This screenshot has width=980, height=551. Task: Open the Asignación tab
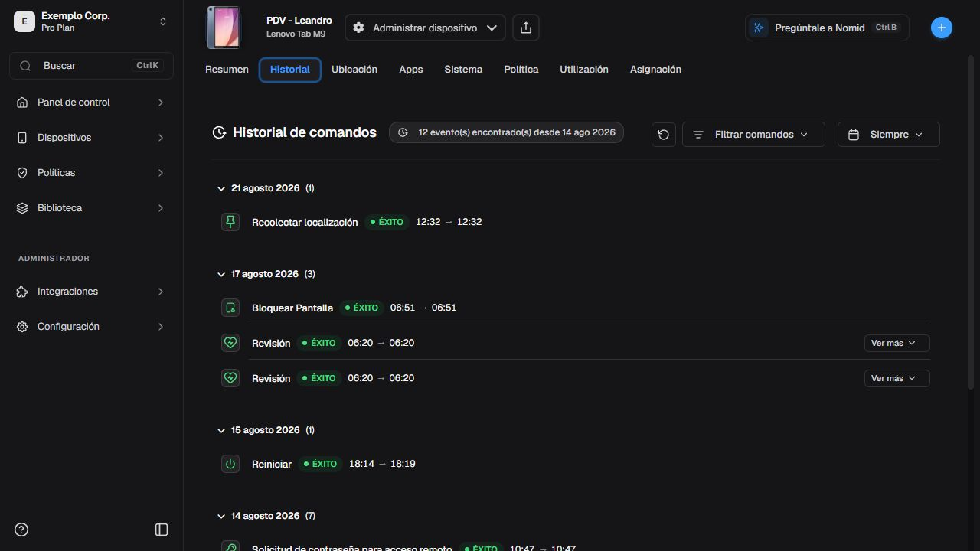pos(655,69)
